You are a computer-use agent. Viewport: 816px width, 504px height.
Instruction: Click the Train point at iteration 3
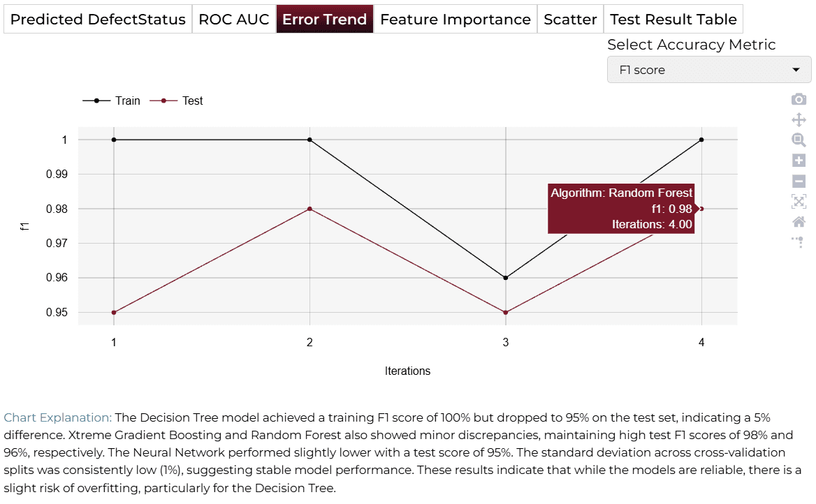pyautogui.click(x=505, y=278)
